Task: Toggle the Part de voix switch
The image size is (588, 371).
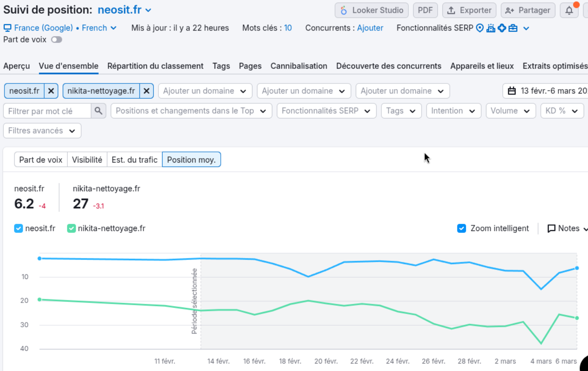Action: coord(57,39)
